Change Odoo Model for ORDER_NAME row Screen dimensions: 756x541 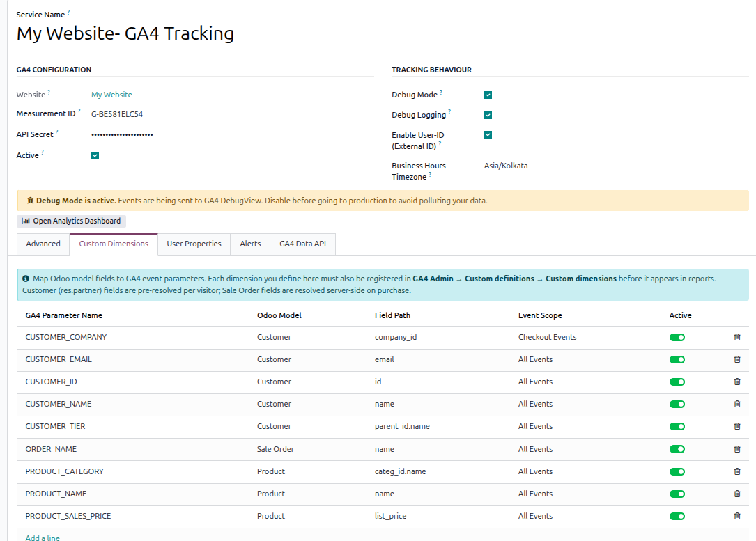pyautogui.click(x=275, y=449)
